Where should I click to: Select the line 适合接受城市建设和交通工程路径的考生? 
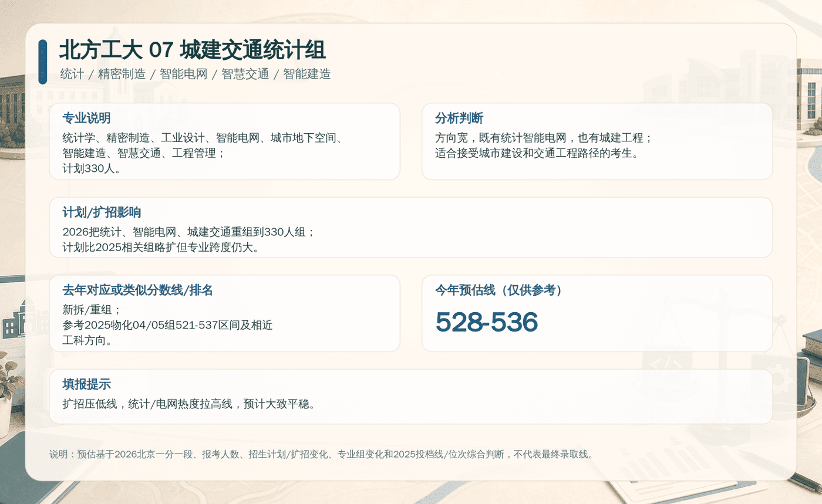coord(537,154)
